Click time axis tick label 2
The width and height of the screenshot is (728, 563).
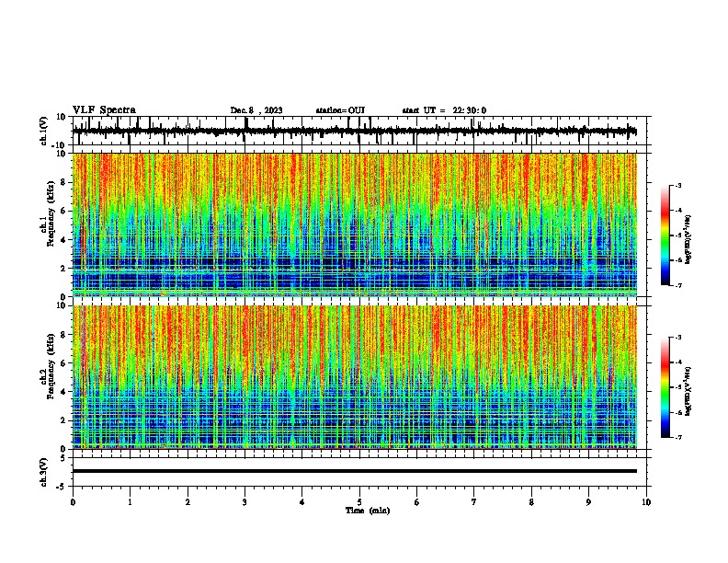[x=188, y=502]
